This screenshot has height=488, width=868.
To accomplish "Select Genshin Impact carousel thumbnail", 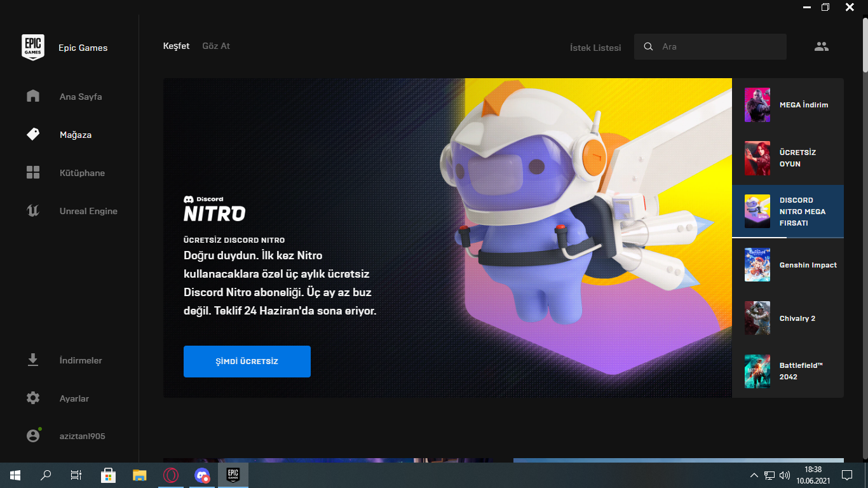I will coord(757,265).
